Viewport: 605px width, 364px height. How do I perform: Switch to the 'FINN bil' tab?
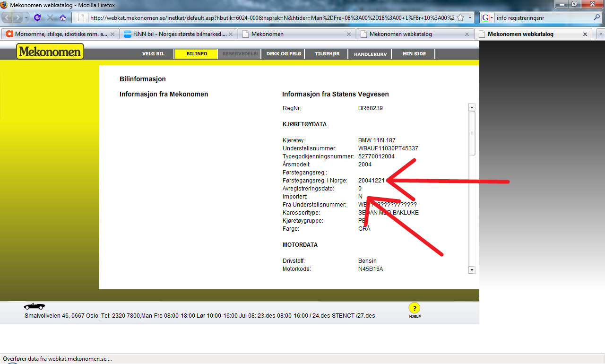point(178,34)
